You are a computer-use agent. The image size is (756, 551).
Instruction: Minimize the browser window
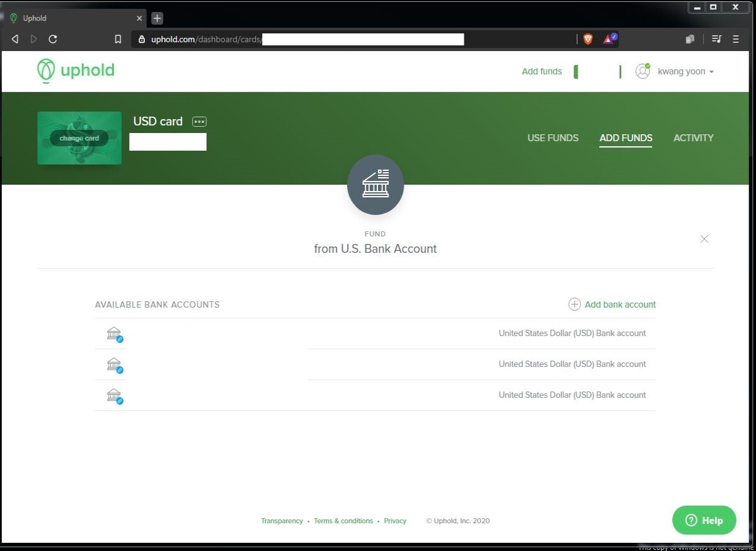696,7
